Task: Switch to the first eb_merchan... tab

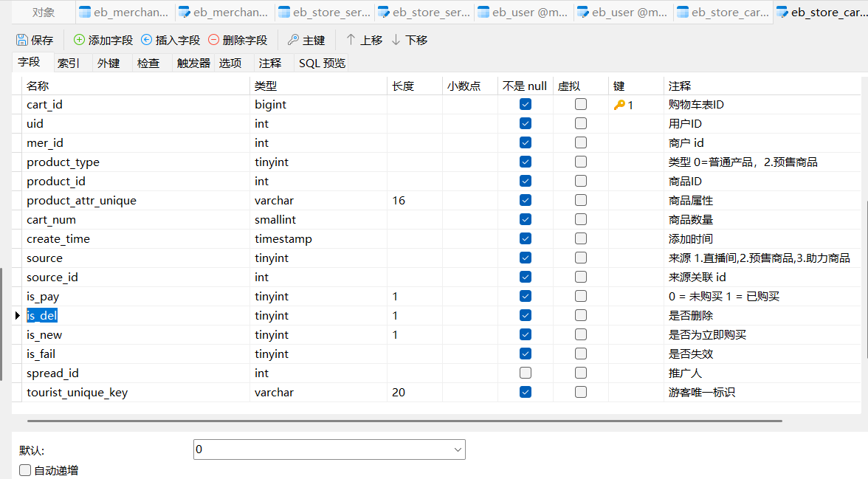Action: [x=125, y=13]
